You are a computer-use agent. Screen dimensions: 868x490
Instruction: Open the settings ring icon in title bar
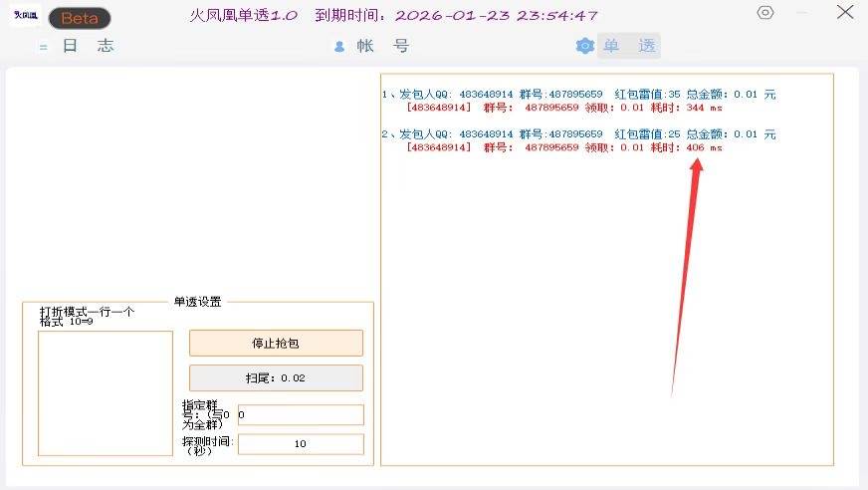coord(765,12)
